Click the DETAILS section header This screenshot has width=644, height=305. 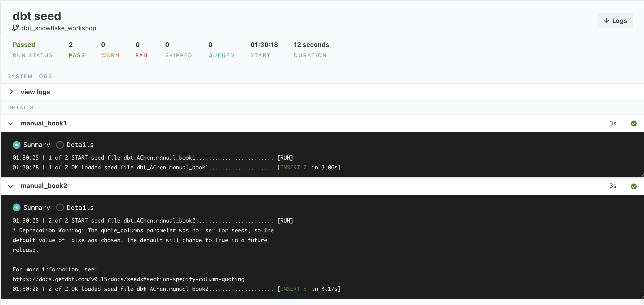coord(21,107)
